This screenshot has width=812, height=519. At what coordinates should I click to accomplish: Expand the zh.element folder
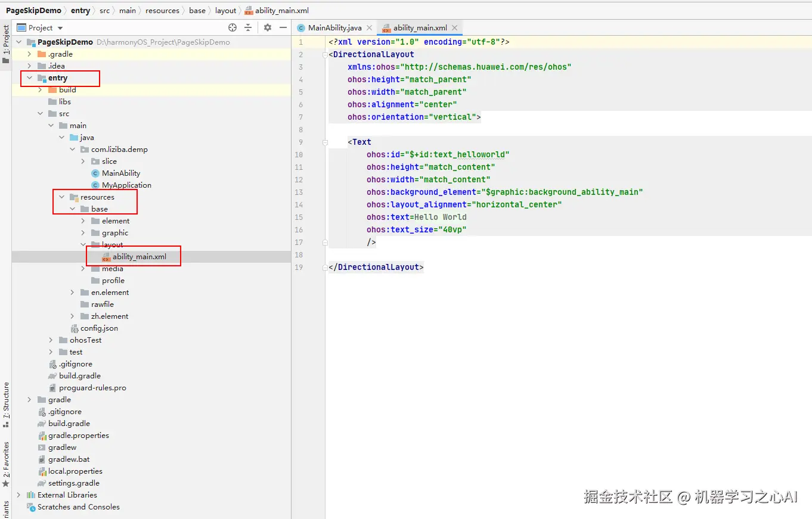click(x=73, y=316)
